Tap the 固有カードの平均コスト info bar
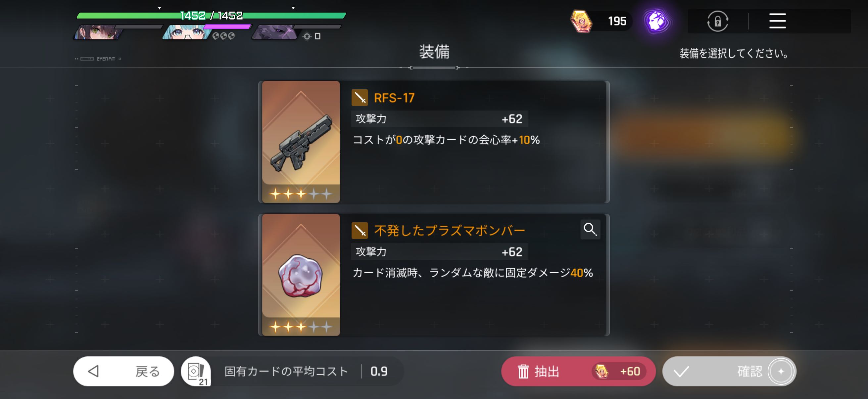The height and width of the screenshot is (399, 868). click(307, 371)
